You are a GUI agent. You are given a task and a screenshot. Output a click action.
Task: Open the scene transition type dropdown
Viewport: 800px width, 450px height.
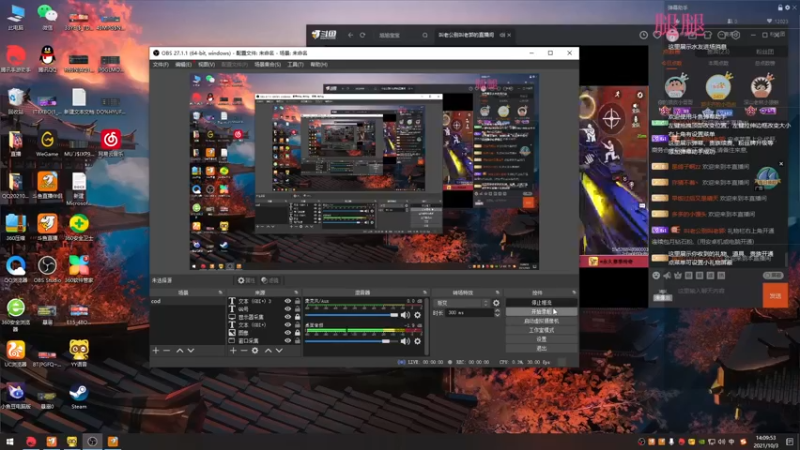[462, 303]
